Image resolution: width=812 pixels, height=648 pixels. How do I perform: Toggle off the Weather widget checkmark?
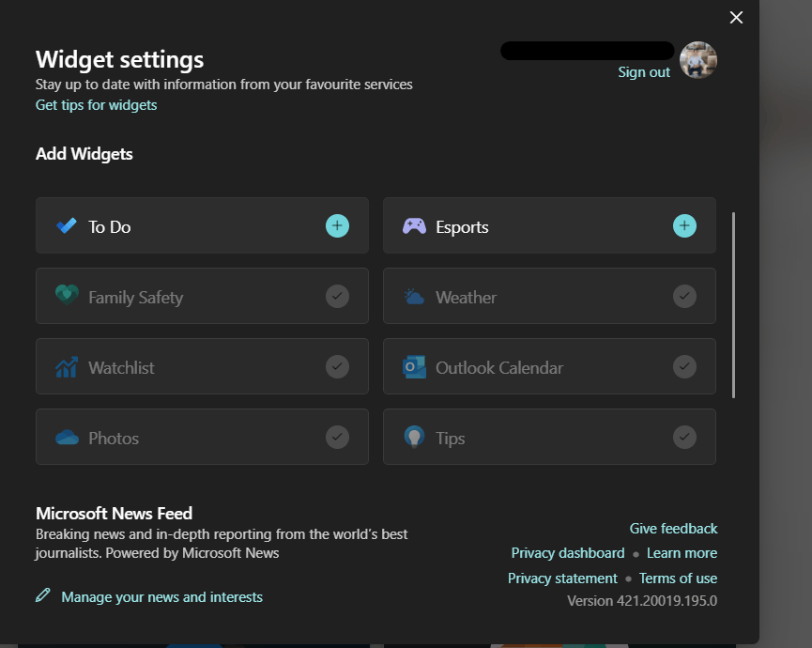pyautogui.click(x=684, y=296)
